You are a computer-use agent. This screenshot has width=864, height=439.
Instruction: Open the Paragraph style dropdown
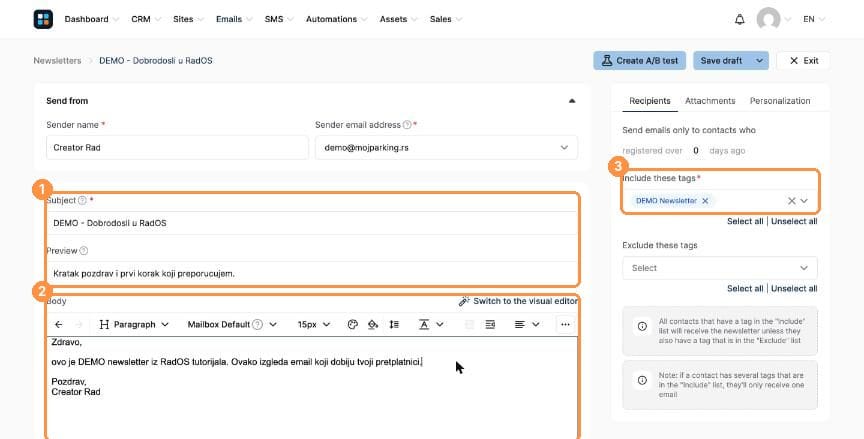coord(134,324)
